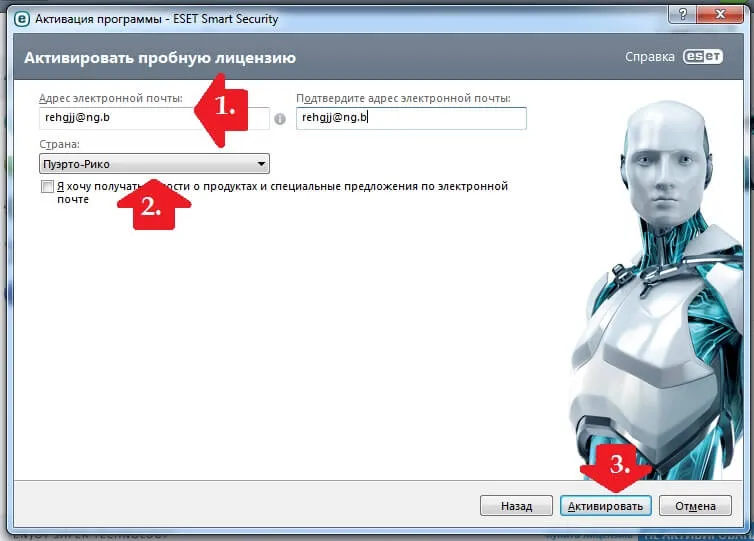Enable the product news email checkbox
The height and width of the screenshot is (541, 754).
click(x=47, y=187)
